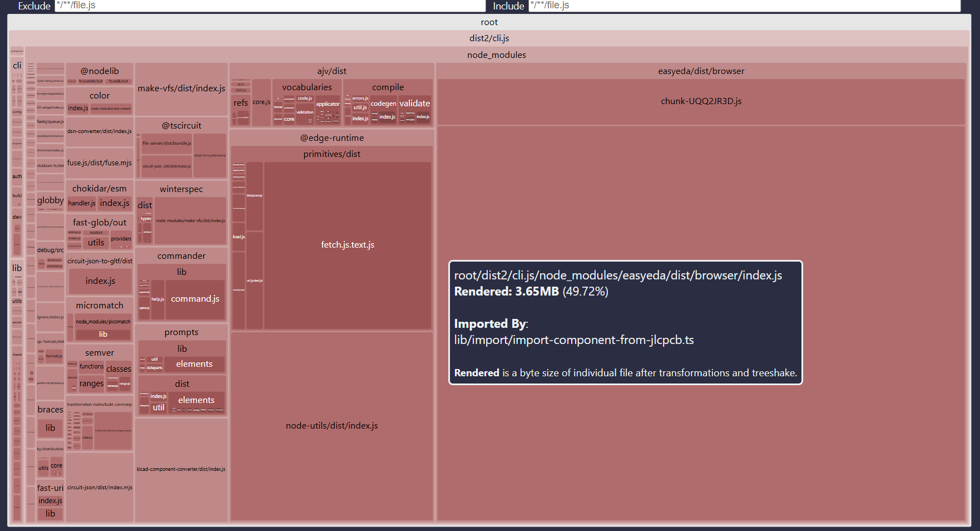The image size is (980, 531).
Task: Open the commander group header
Action: (181, 256)
